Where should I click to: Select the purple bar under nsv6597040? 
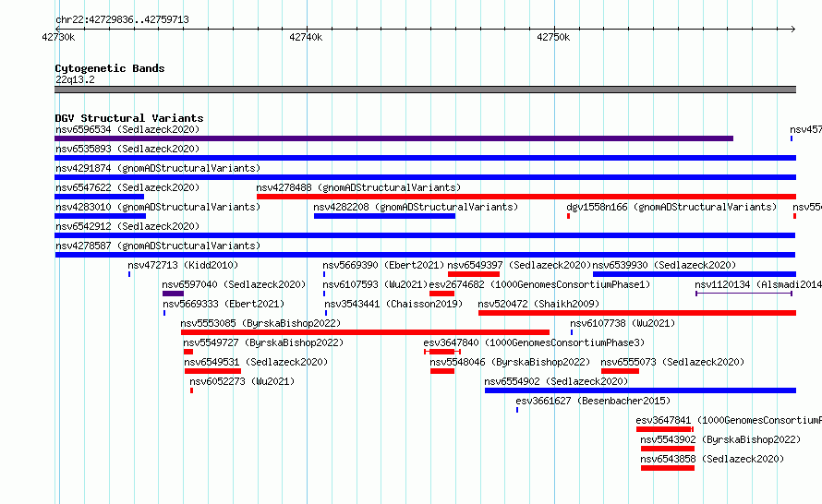[173, 294]
